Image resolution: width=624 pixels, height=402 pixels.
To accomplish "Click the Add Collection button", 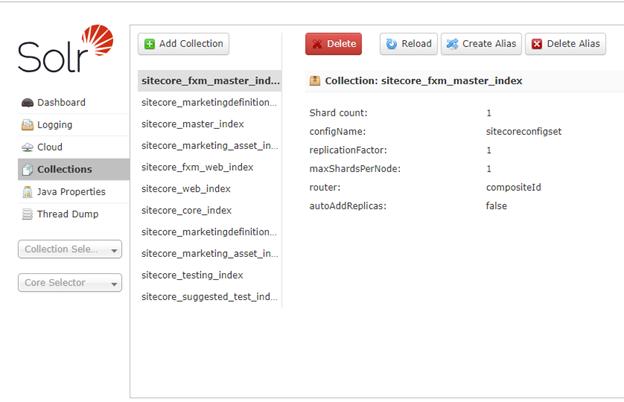I will [183, 44].
